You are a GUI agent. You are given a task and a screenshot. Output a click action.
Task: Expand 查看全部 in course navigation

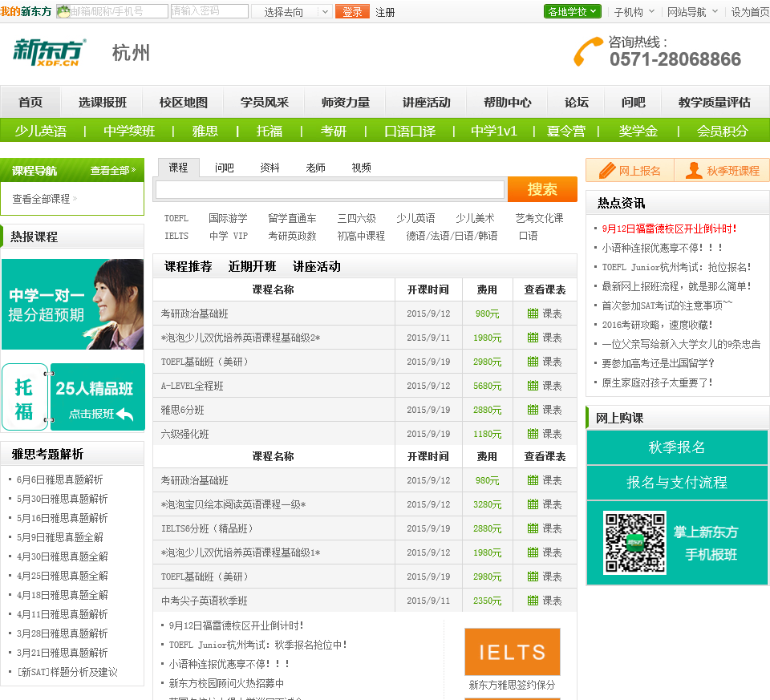tap(113, 170)
